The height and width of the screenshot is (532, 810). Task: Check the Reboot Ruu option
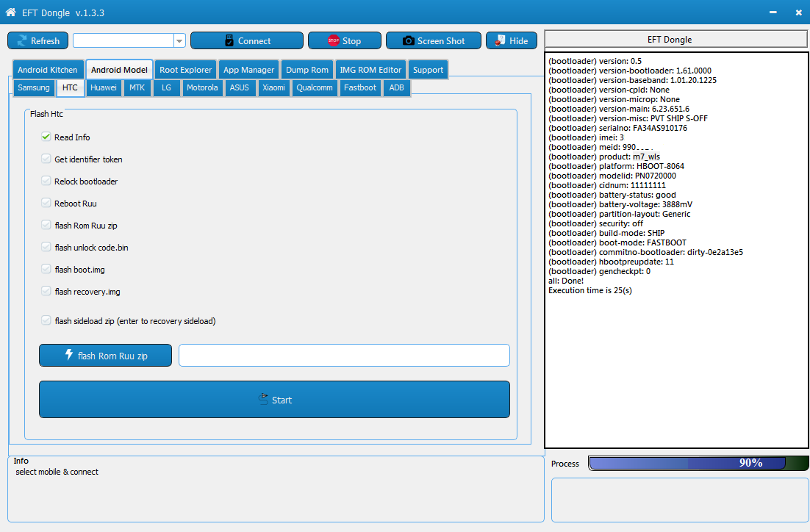(46, 203)
